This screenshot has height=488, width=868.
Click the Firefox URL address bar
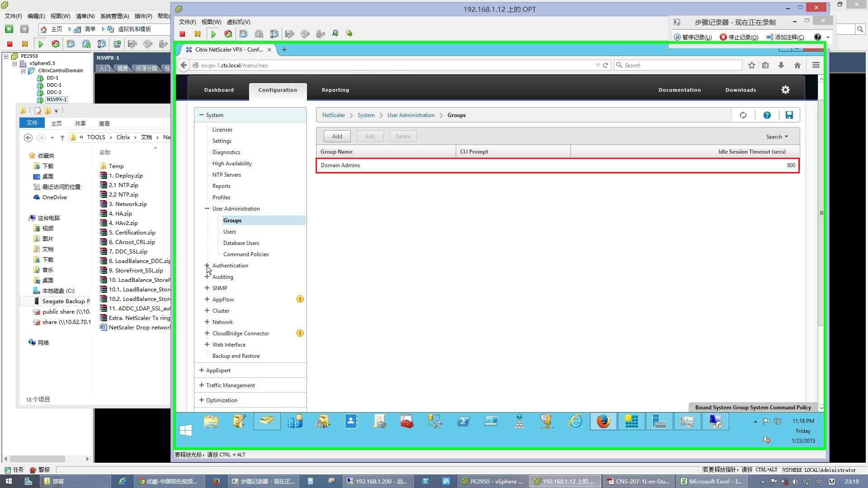[x=398, y=65]
